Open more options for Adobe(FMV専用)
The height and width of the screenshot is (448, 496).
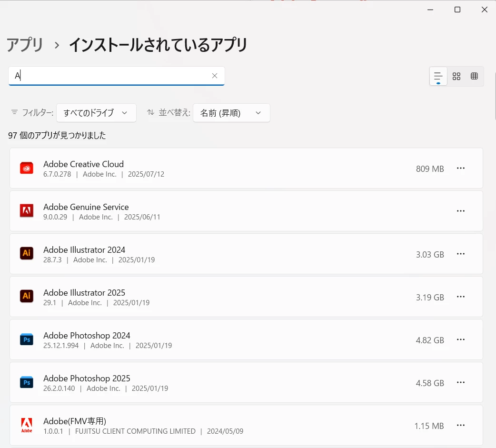point(461,425)
